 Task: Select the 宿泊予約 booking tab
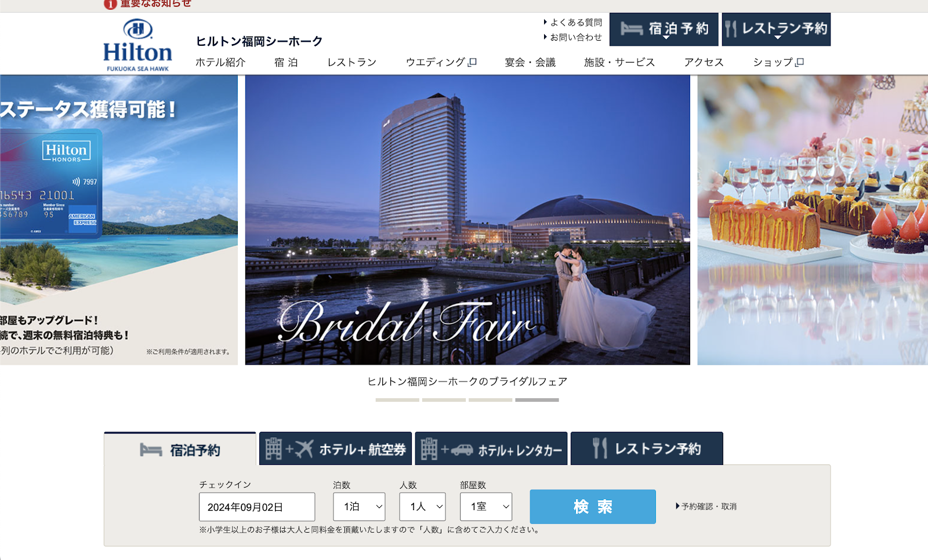(180, 449)
